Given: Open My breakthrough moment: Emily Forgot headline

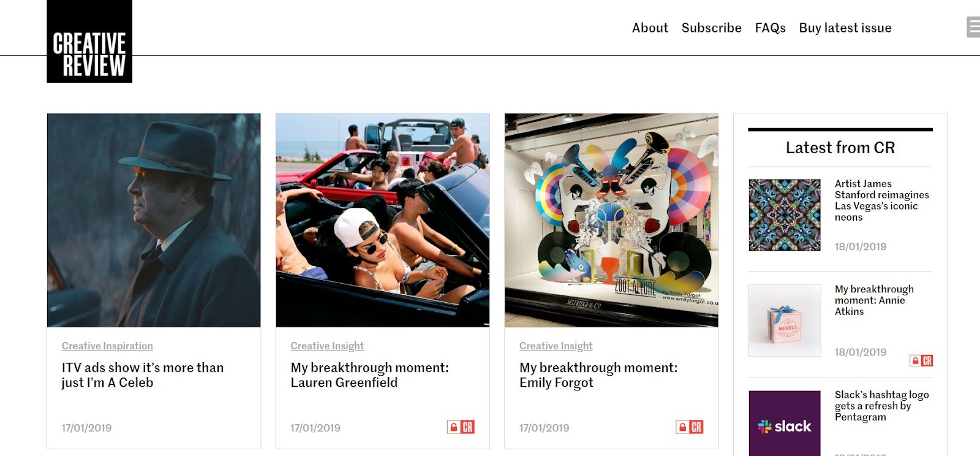Looking at the screenshot, I should (x=598, y=375).
